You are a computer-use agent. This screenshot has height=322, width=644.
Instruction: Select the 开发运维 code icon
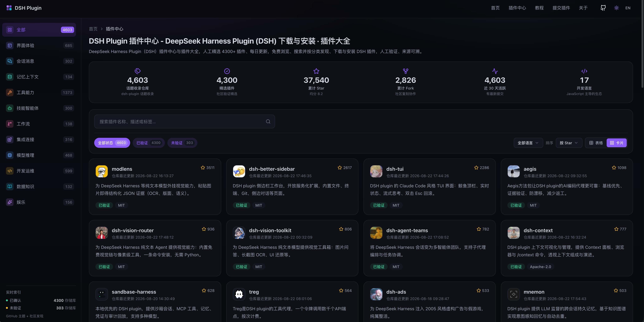point(10,171)
